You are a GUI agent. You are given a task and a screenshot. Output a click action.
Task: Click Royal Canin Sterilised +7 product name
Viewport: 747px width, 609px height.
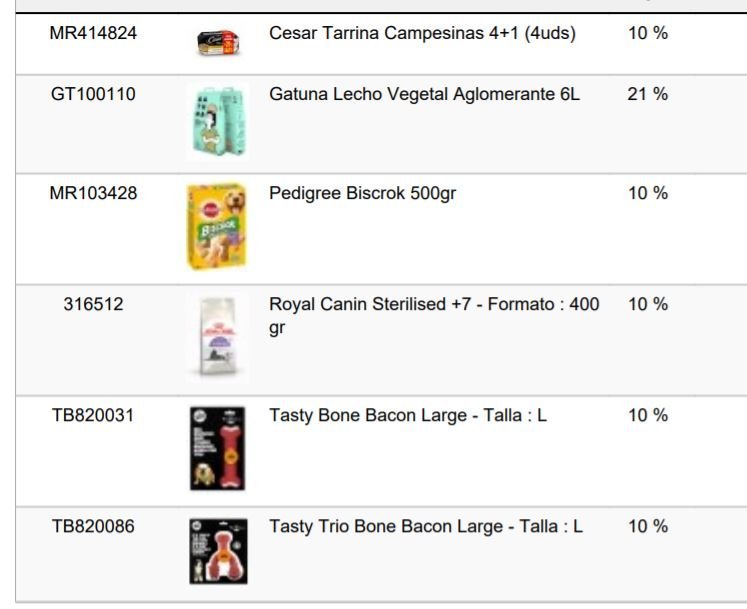434,304
